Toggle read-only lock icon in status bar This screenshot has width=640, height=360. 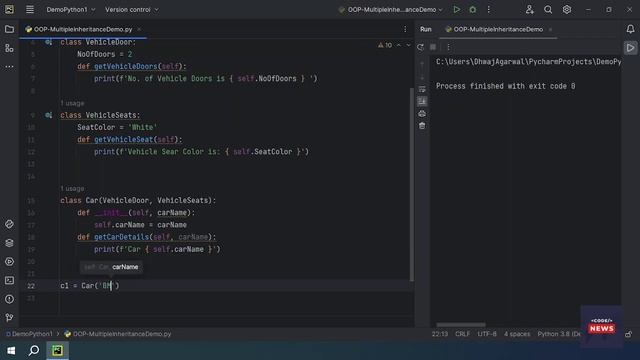pos(629,334)
